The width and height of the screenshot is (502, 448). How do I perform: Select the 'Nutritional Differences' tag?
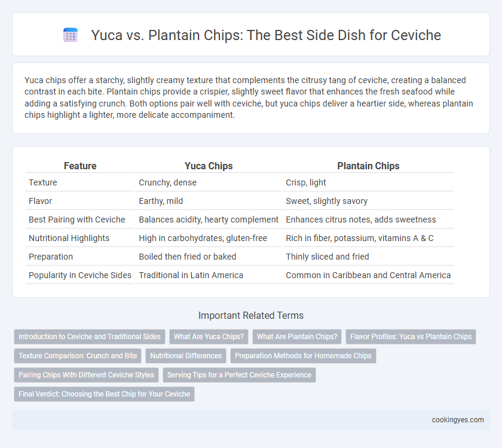[186, 356]
